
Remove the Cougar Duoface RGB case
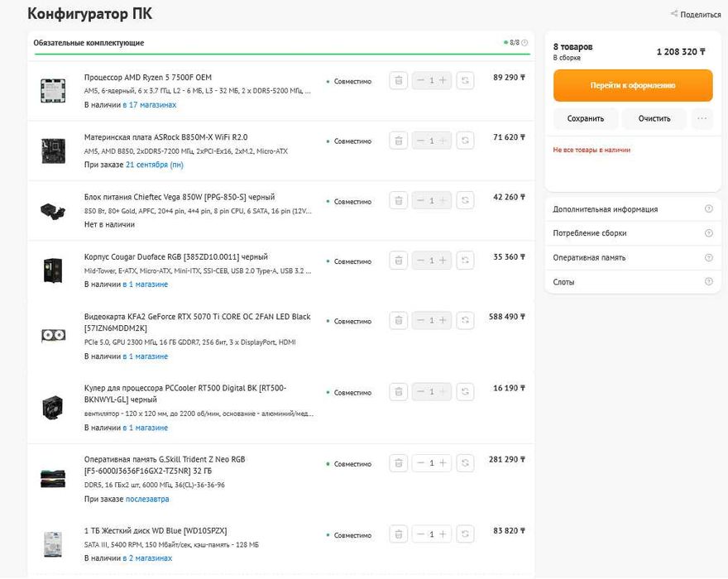[x=399, y=261]
